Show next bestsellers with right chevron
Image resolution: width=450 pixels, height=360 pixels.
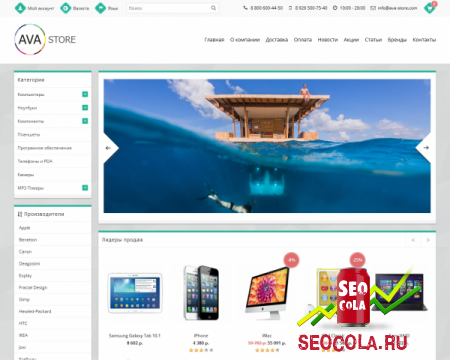428,240
